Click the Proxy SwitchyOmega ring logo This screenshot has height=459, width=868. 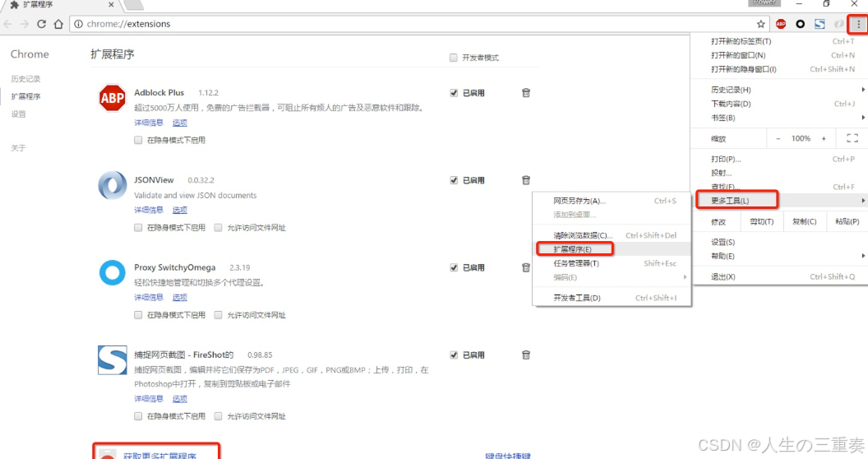pyautogui.click(x=113, y=273)
